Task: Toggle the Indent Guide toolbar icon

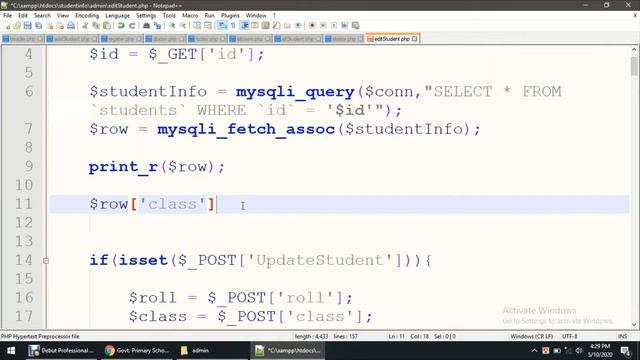Action: pyautogui.click(x=244, y=26)
